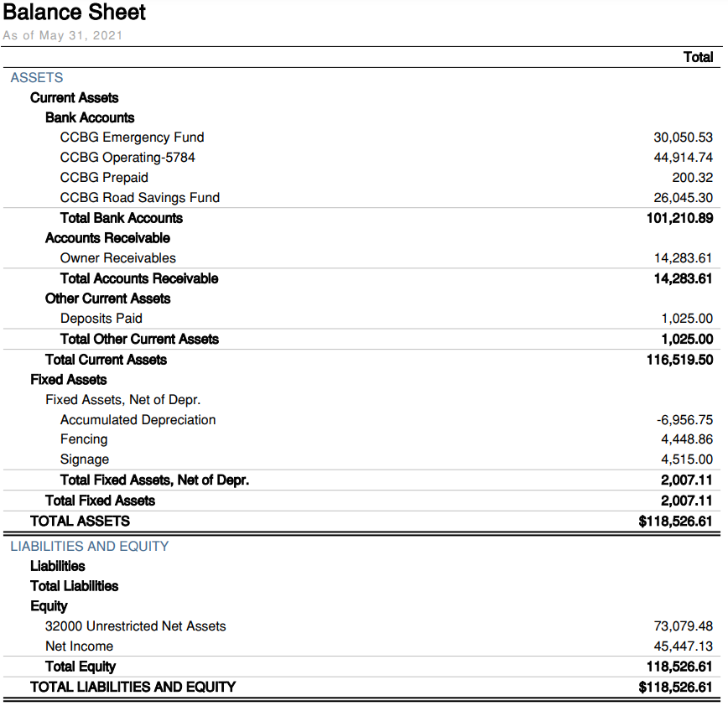Open Accumulated Depreciation amount -6,956.75

click(x=685, y=419)
